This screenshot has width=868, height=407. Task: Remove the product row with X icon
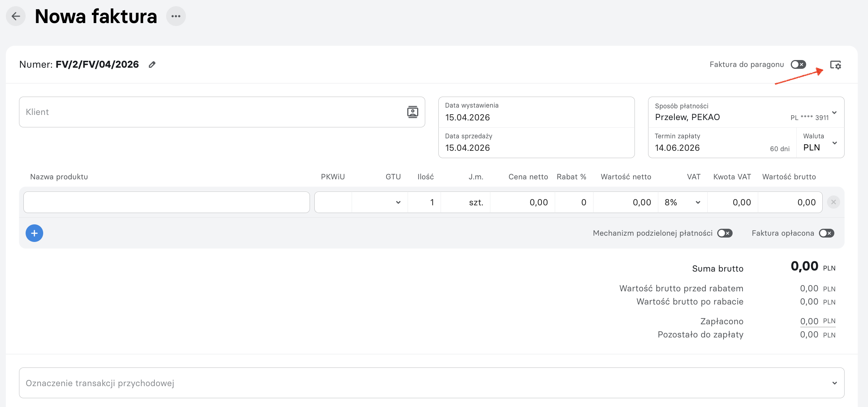833,202
